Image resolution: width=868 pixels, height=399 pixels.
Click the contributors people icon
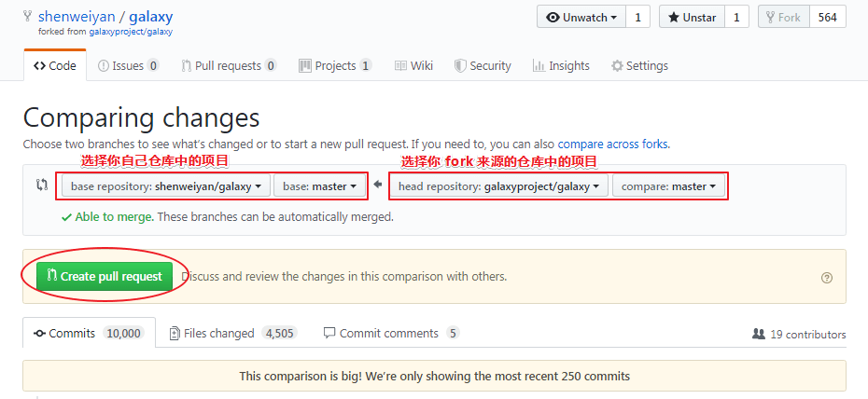759,334
